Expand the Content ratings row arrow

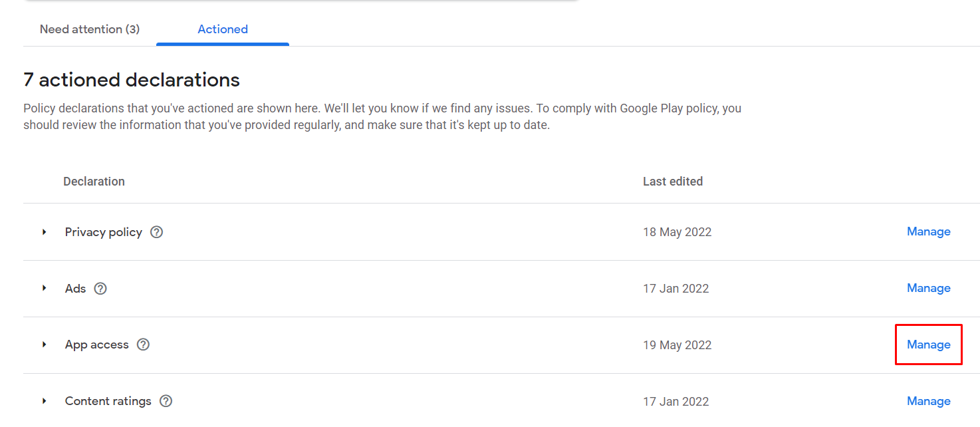pos(45,401)
